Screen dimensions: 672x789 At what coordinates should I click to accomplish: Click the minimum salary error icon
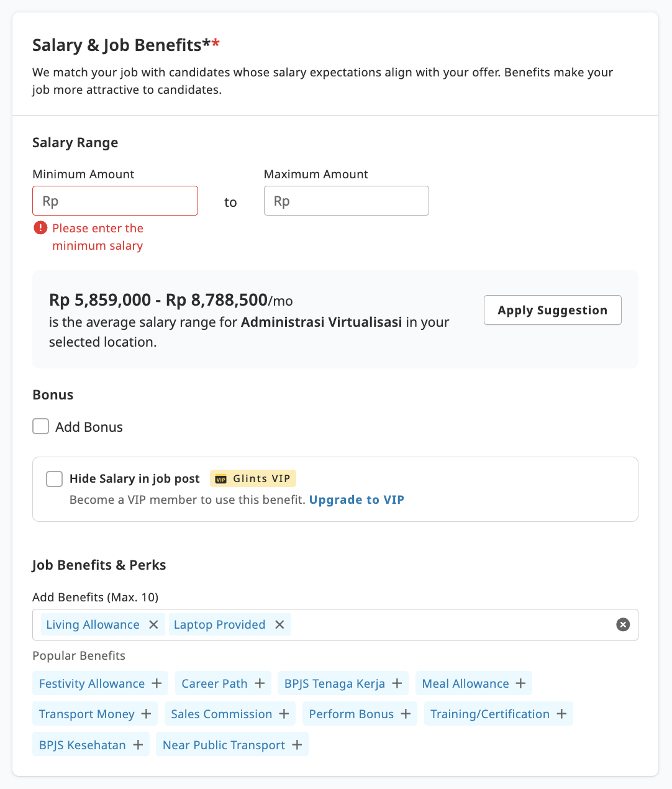40,228
